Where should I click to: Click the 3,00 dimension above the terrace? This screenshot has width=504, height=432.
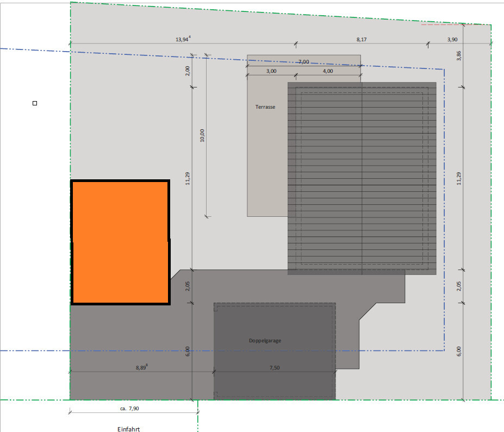pyautogui.click(x=271, y=71)
